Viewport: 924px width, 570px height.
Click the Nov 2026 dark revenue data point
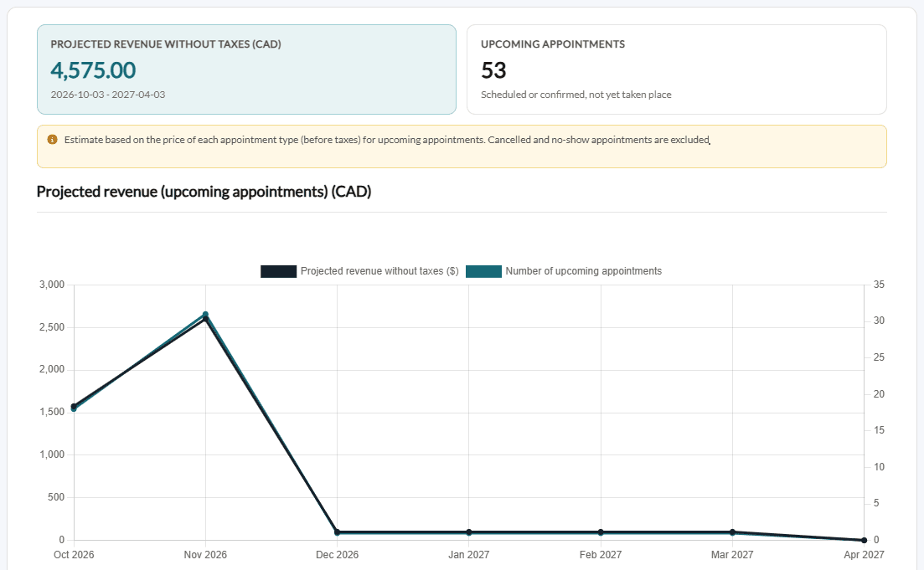205,319
